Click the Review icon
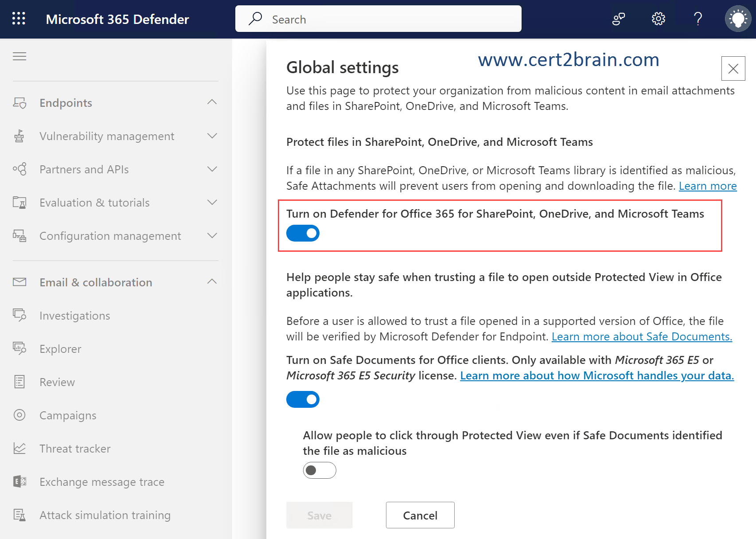 pyautogui.click(x=19, y=382)
